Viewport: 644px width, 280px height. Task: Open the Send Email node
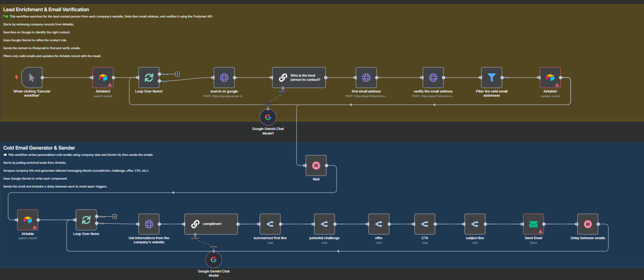(533, 224)
